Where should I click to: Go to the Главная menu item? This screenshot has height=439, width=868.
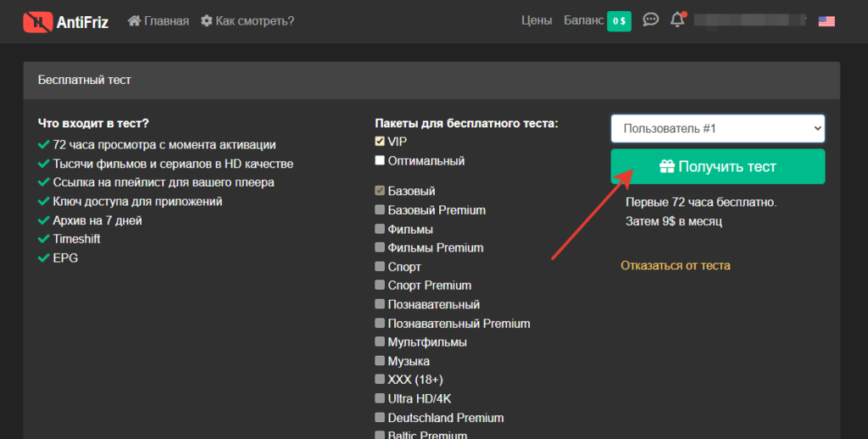pyautogui.click(x=168, y=20)
